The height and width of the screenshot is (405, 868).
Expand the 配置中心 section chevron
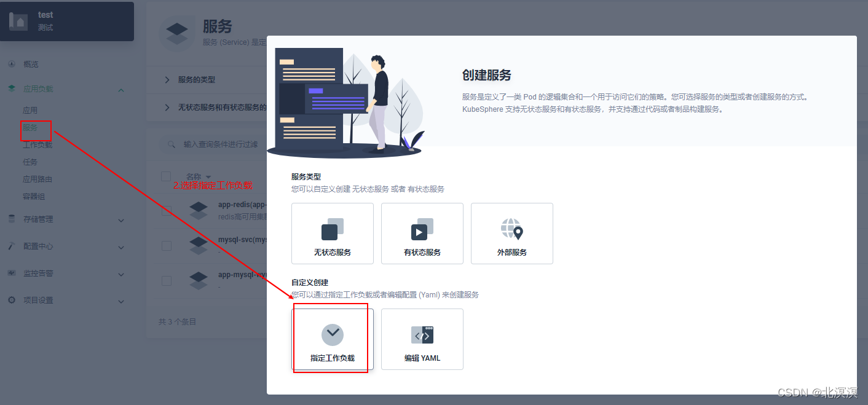tap(121, 247)
